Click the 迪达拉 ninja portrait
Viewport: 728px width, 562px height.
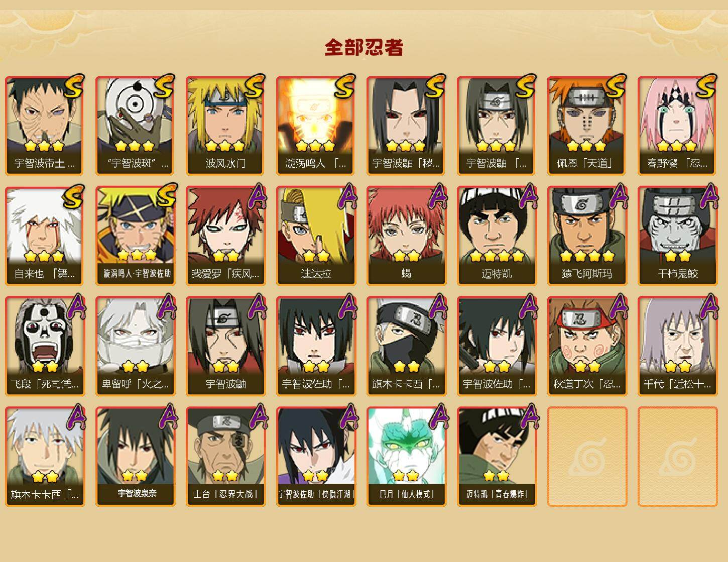pyautogui.click(x=316, y=236)
